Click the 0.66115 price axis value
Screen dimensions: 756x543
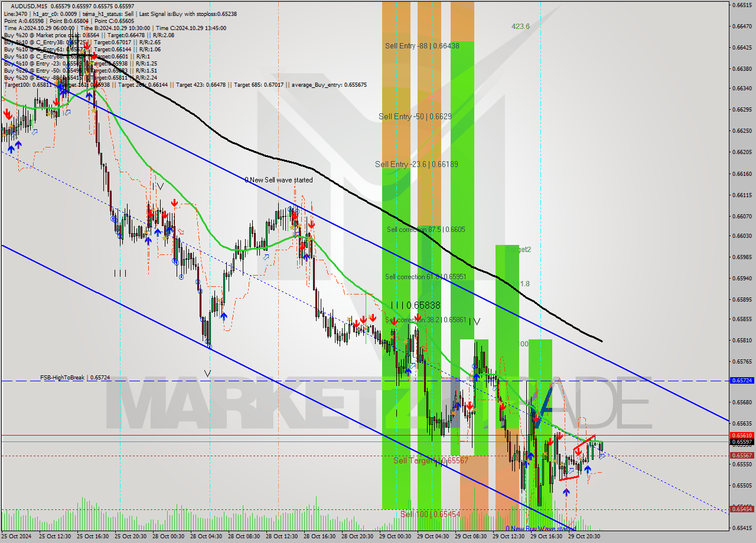click(742, 195)
